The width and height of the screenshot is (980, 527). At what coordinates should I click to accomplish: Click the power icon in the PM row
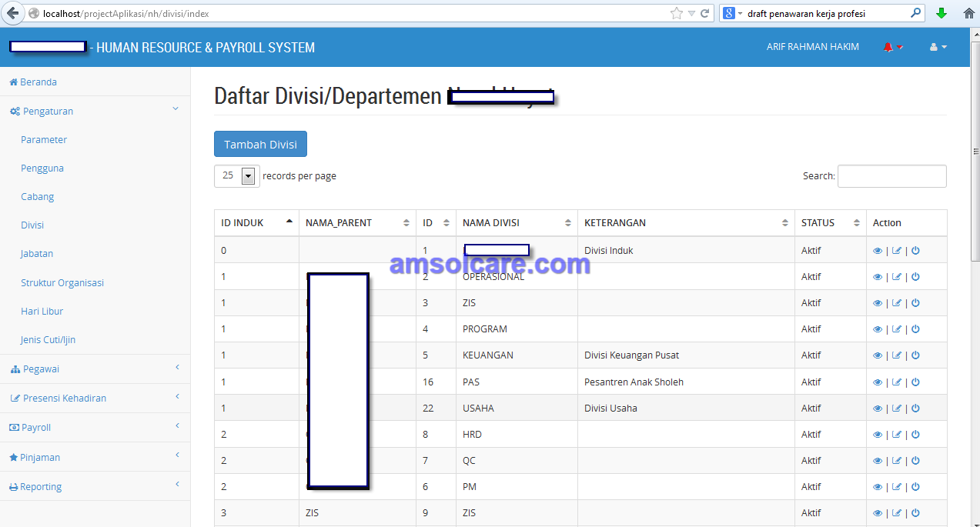(x=915, y=487)
